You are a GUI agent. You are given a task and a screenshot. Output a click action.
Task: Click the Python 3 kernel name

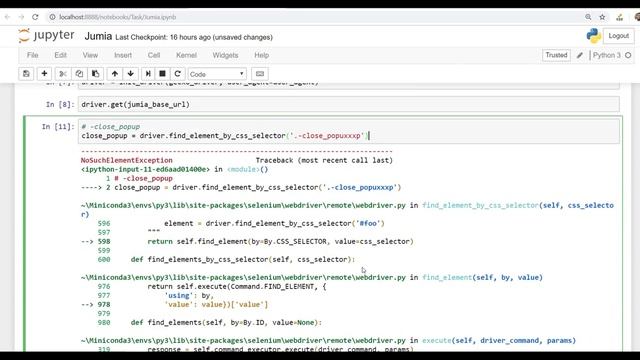coord(607,55)
